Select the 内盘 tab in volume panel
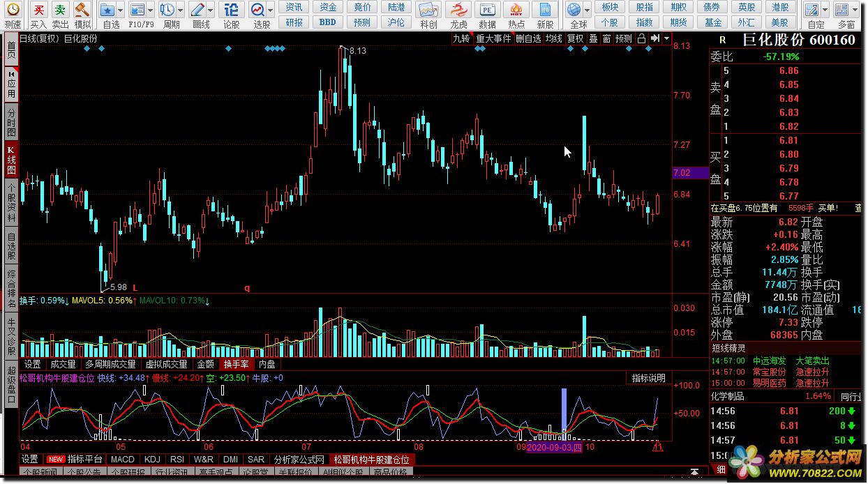The height and width of the screenshot is (484, 868). coord(267,364)
